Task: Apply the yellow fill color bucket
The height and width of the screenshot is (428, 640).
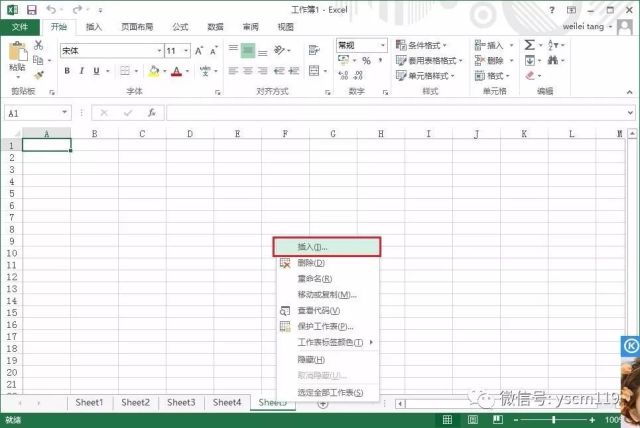Action: tap(154, 71)
